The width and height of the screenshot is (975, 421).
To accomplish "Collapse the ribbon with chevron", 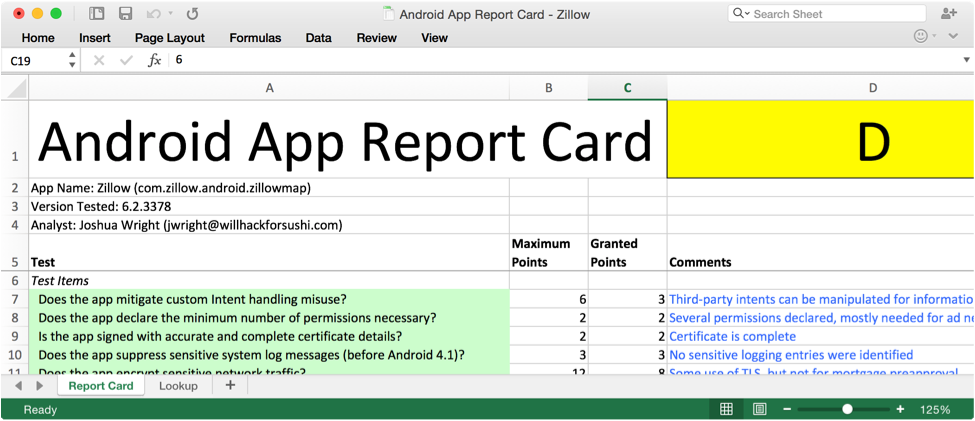I will [953, 37].
